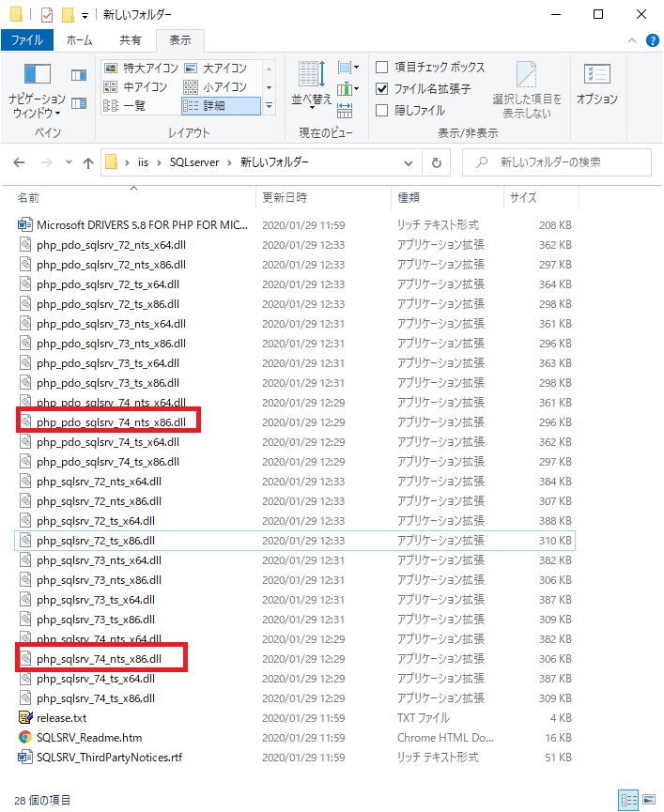The image size is (664, 812).
Task: Select php_sqlsrv_74_nts_x86.dll file
Action: tap(99, 659)
